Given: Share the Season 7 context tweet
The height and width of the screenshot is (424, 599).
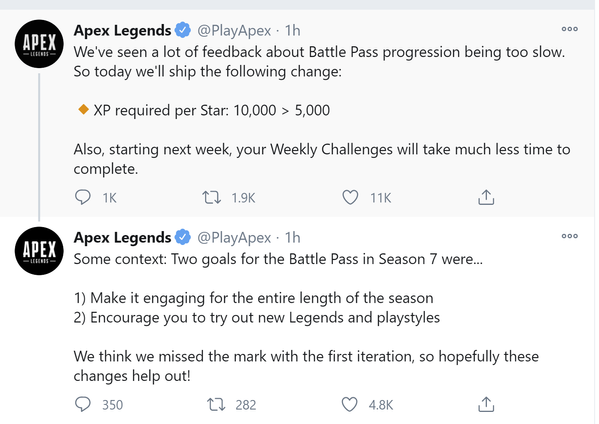Looking at the screenshot, I should pyautogui.click(x=486, y=404).
